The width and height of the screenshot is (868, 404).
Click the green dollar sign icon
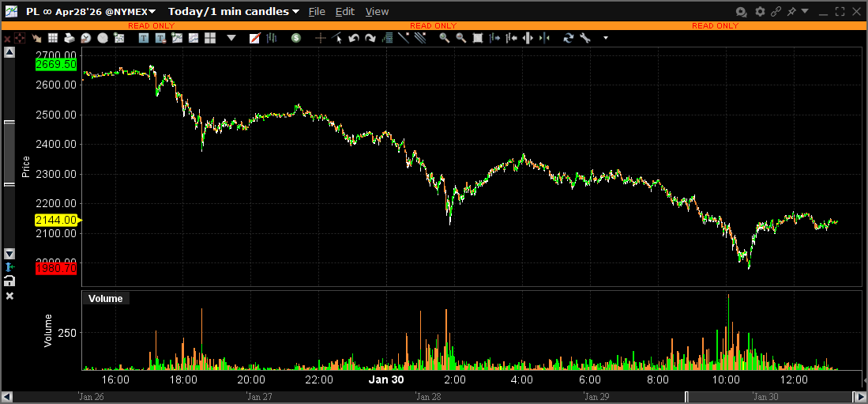coord(295,38)
